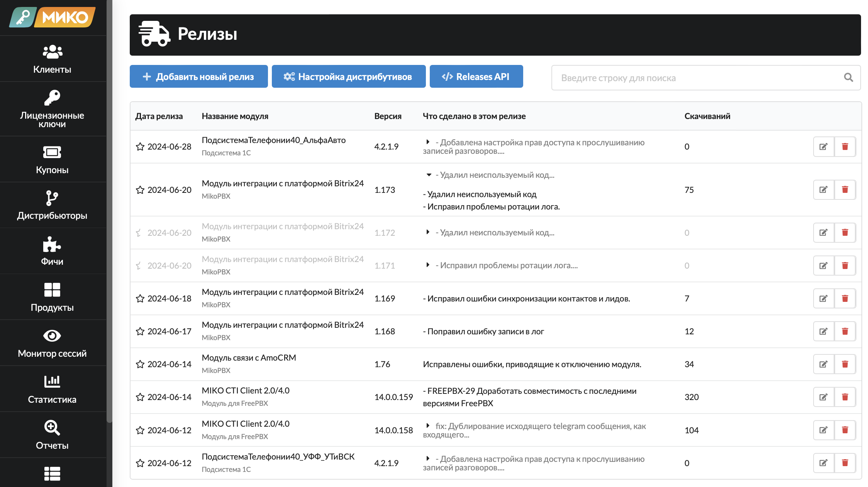Delete the Bitrix24 1.173 release
This screenshot has height=487, width=868.
tap(845, 190)
